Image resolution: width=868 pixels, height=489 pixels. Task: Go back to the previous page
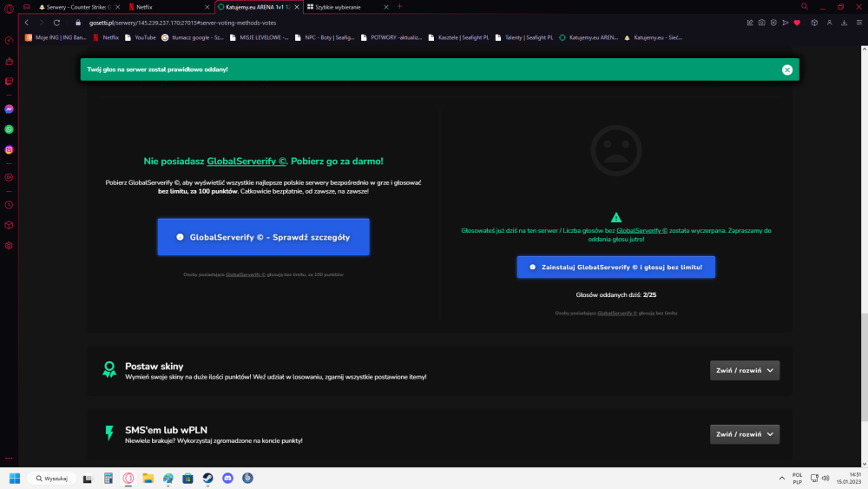pos(27,23)
